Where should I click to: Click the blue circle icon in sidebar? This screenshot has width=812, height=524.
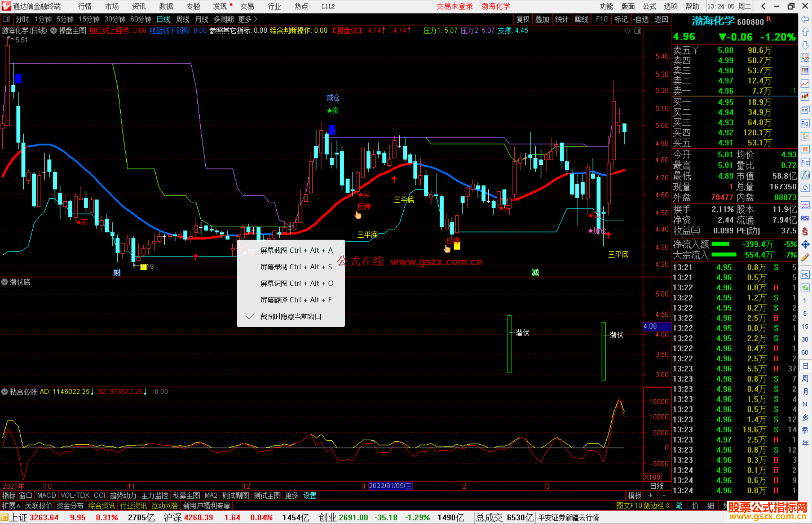(805, 188)
